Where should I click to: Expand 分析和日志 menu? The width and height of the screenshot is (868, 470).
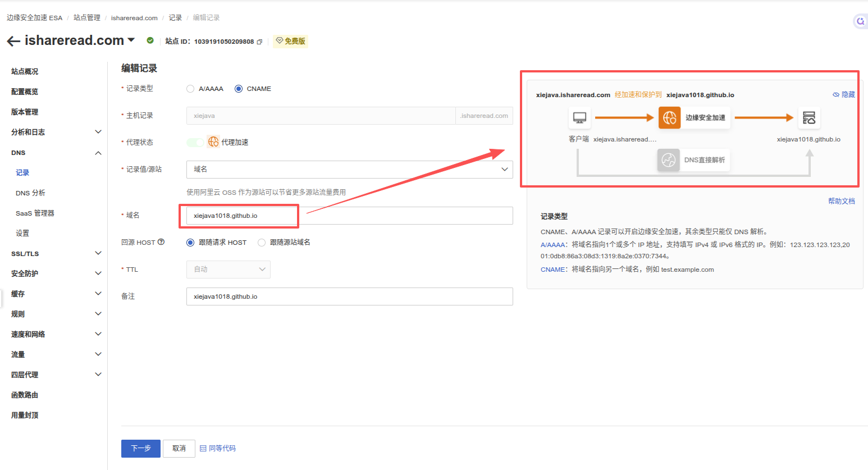tap(98, 132)
